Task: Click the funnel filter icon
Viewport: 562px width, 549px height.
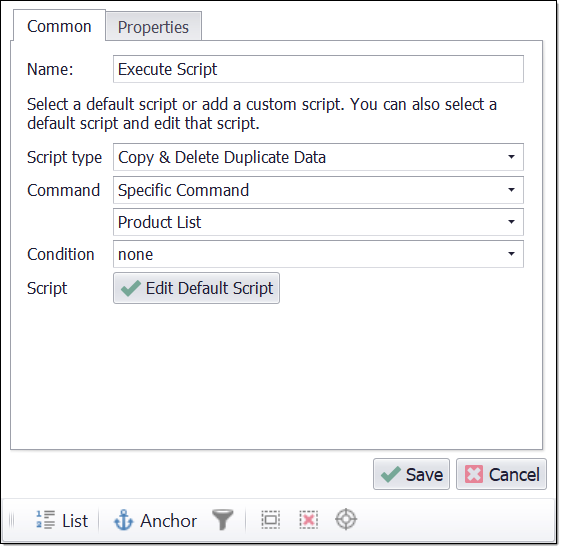Action: (x=223, y=522)
